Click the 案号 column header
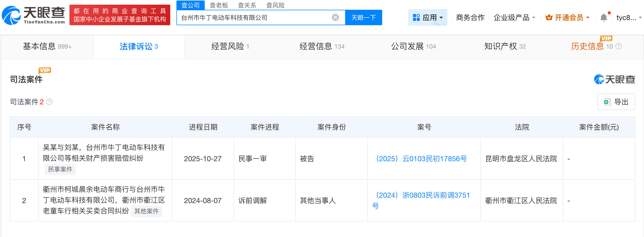This screenshot has height=237, width=644. coord(424,127)
